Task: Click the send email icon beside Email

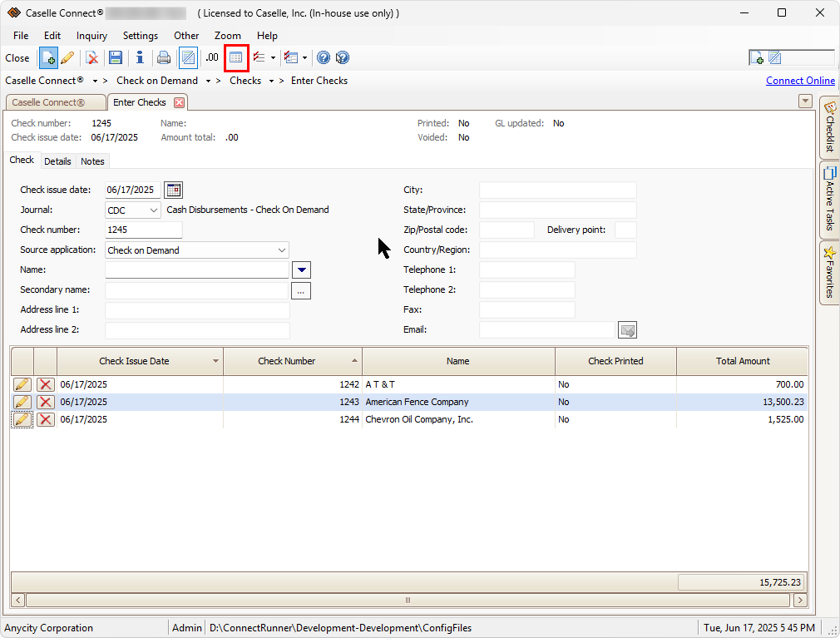Action: click(x=628, y=330)
